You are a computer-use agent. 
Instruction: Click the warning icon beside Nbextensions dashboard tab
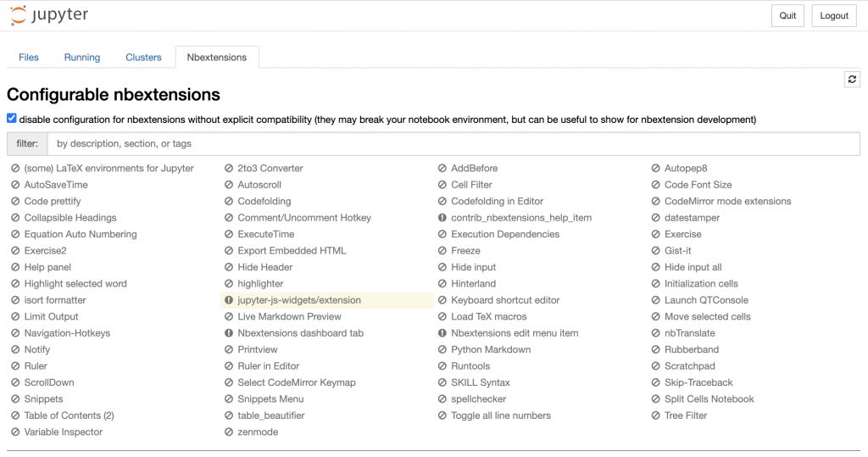click(229, 333)
